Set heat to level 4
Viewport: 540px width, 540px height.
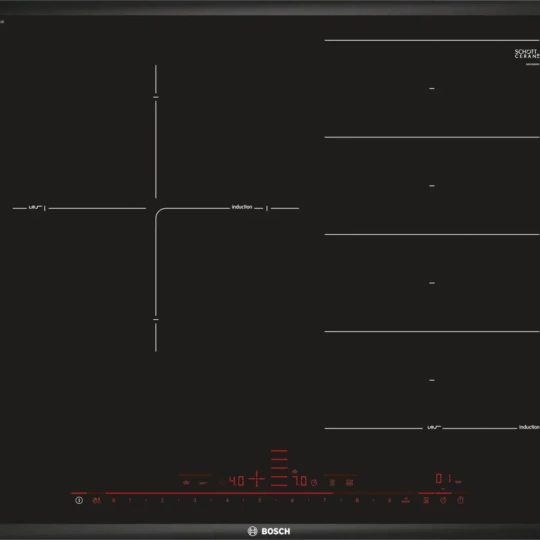tap(227, 500)
